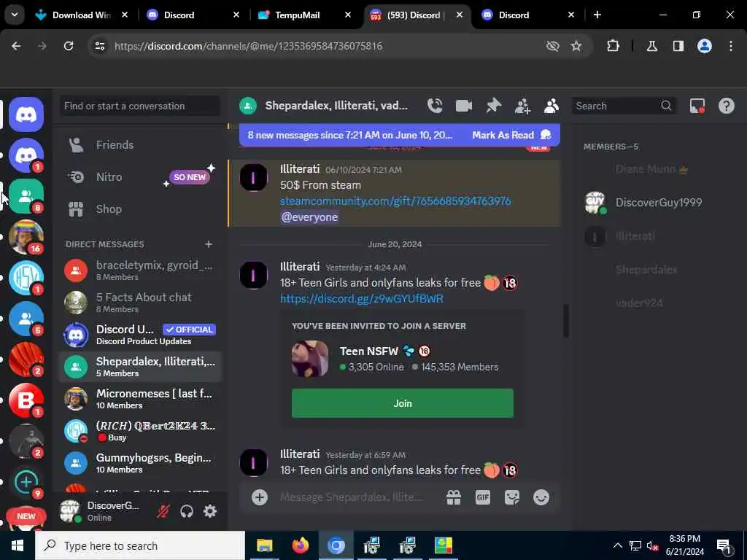Create a new DM with plus icon
The image size is (747, 560).
point(208,244)
